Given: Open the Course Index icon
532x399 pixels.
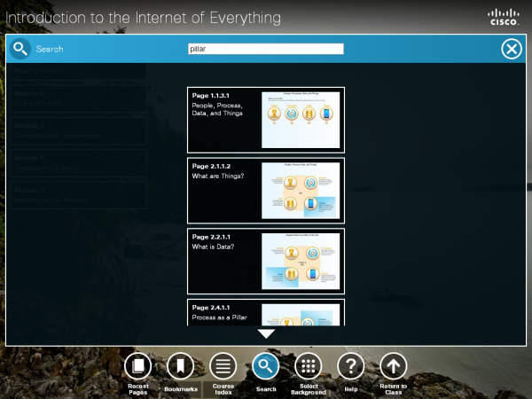Looking at the screenshot, I should [223, 365].
